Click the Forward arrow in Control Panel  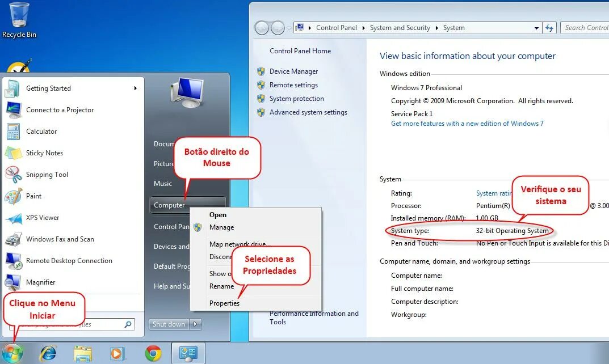point(278,28)
